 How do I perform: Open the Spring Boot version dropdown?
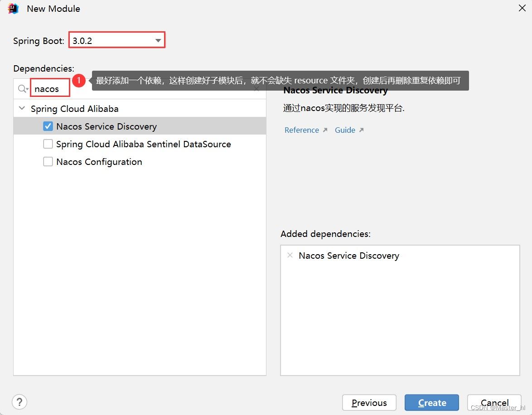pos(158,41)
